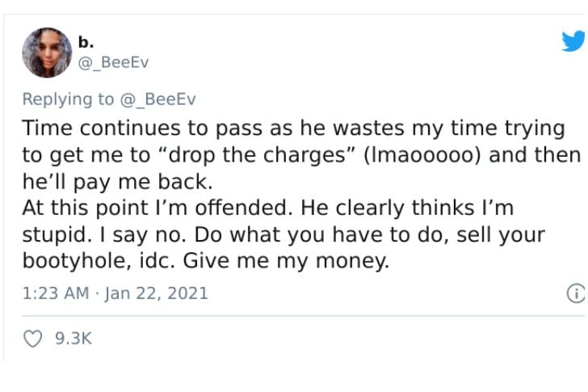Screen dimensions: 588x392
Task: Open the 1:23 AM timestamp
Action: pos(56,293)
